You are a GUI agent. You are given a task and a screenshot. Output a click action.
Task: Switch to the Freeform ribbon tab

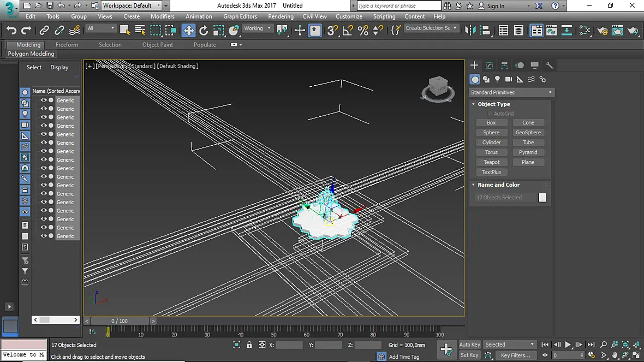(x=67, y=45)
